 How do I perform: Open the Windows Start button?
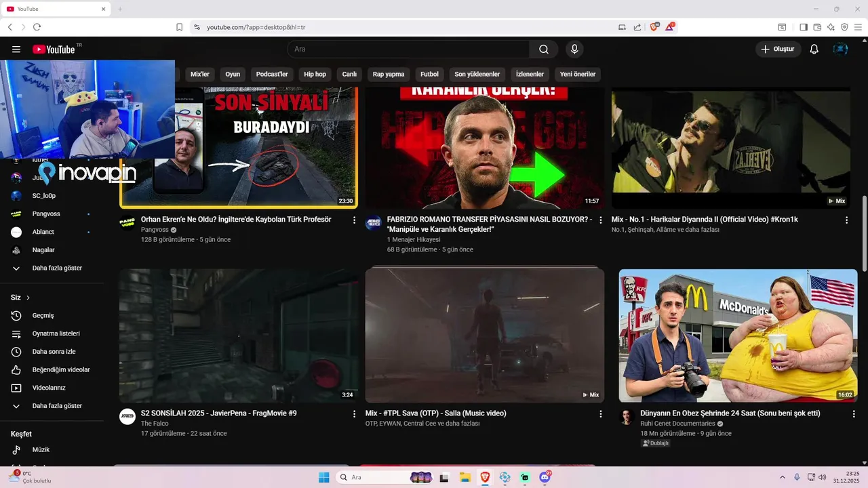click(x=324, y=477)
